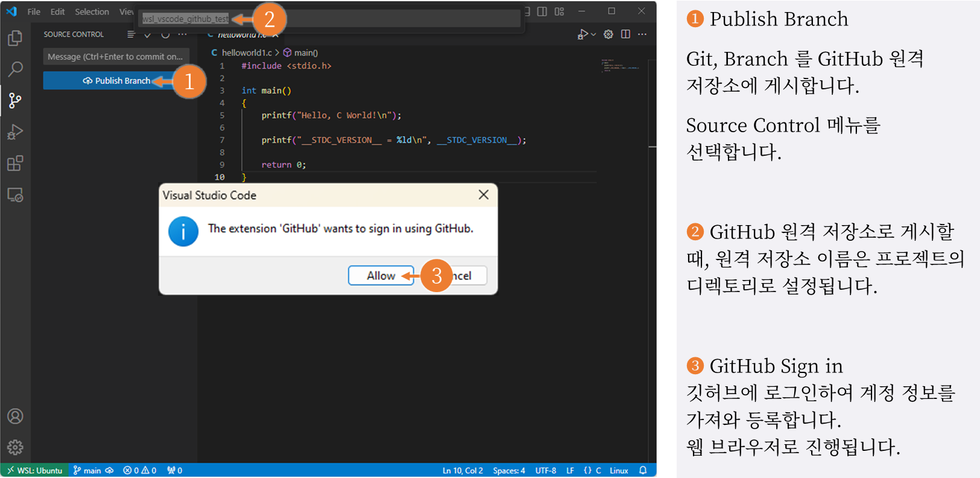Click the commit message input field
This screenshot has height=478, width=980.
click(116, 57)
